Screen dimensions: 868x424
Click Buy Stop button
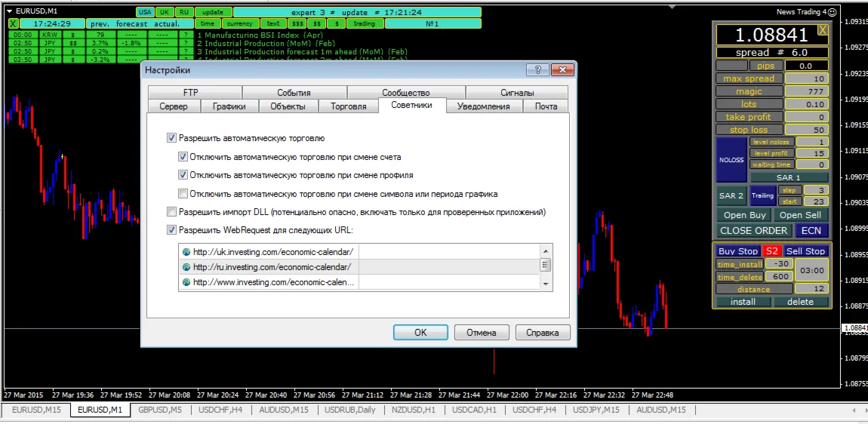point(739,250)
